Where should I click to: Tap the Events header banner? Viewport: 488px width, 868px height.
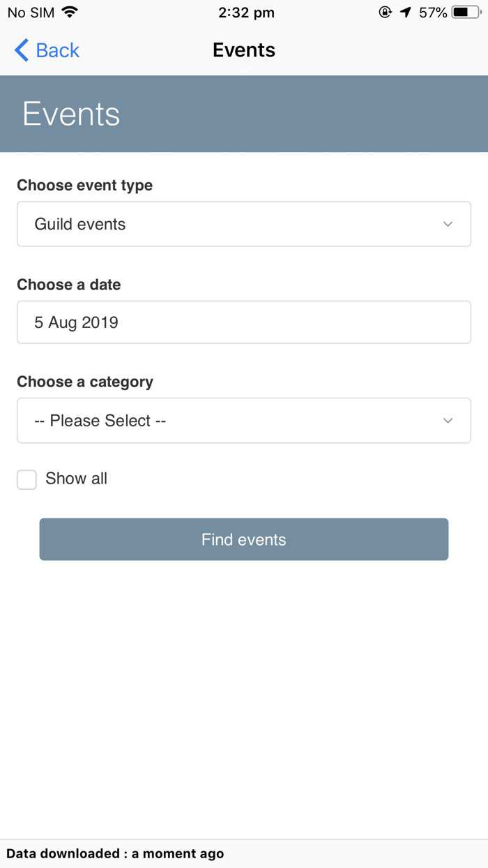244,114
